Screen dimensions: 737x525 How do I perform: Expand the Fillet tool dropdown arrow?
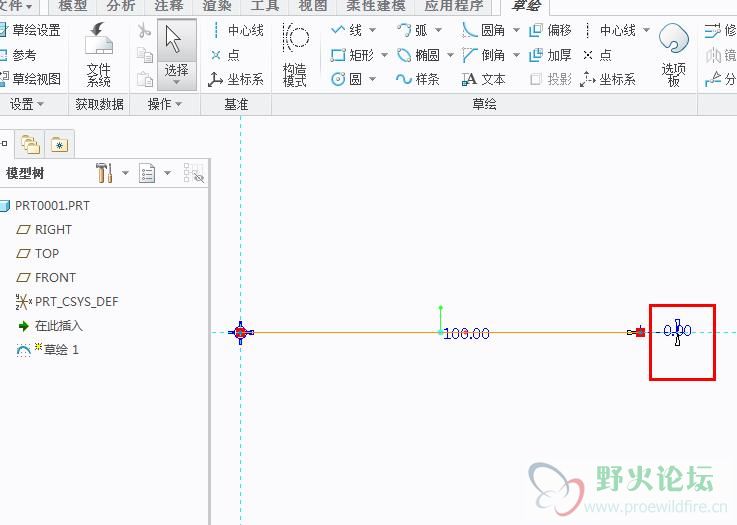point(516,31)
